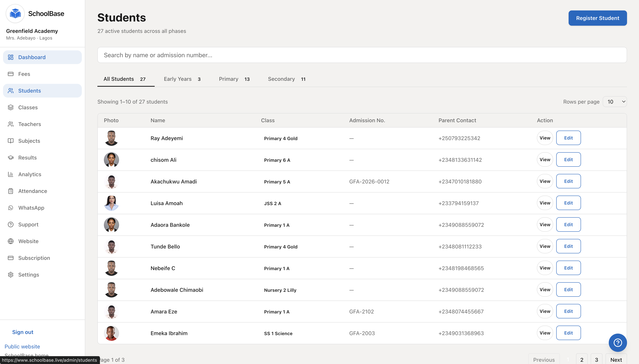Click the Support question mark icon
The image size is (639, 364).
(10, 225)
